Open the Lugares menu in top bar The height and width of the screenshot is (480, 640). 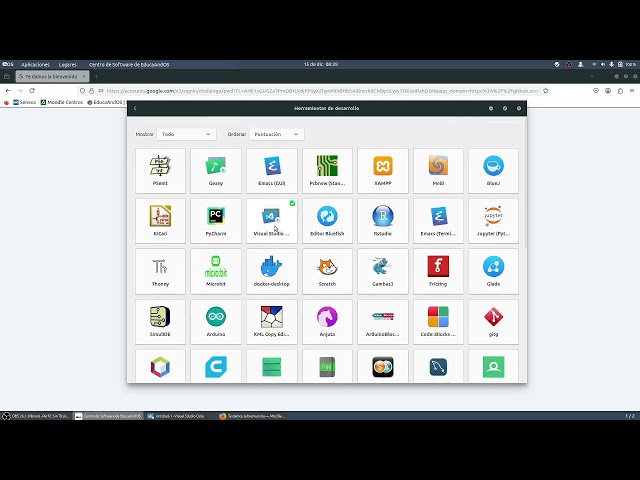[x=67, y=64]
